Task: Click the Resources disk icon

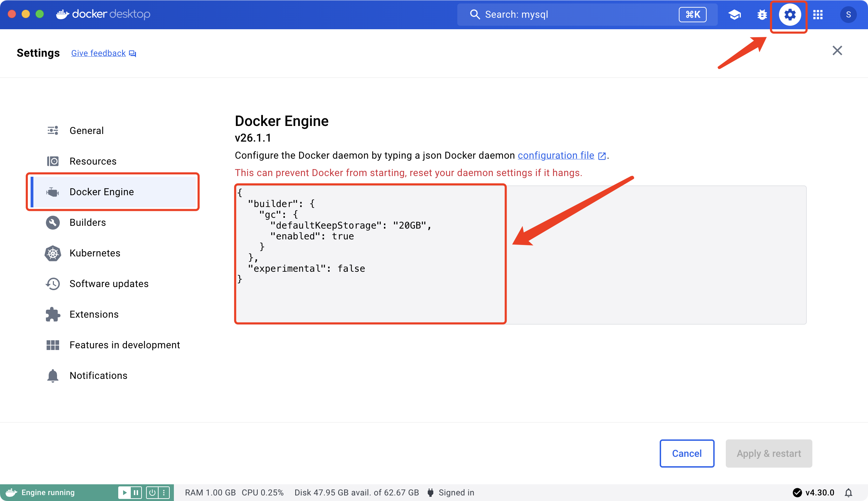Action: 53,161
